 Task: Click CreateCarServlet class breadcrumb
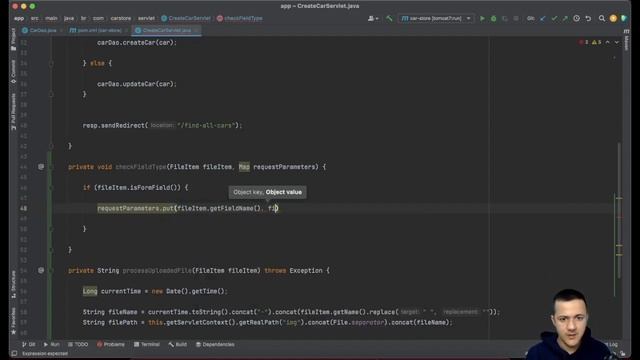coord(186,18)
